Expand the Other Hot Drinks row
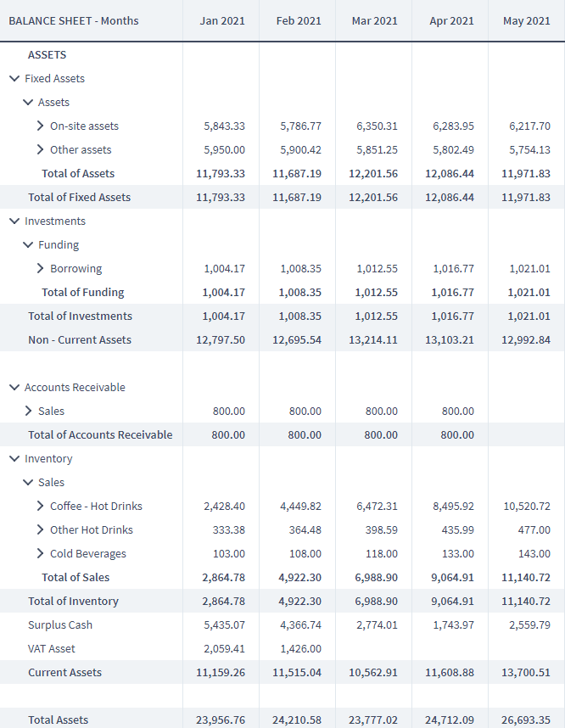This screenshot has height=728, width=565. (x=41, y=529)
